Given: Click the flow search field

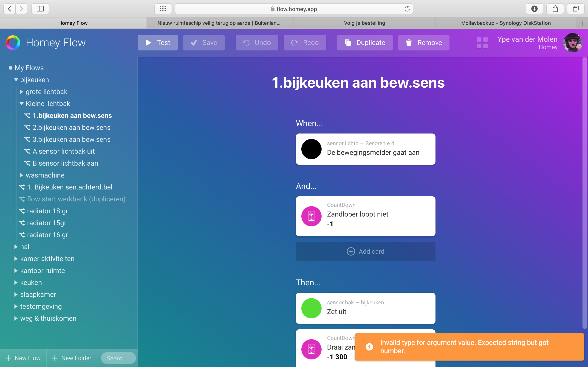Looking at the screenshot, I should pos(118,358).
